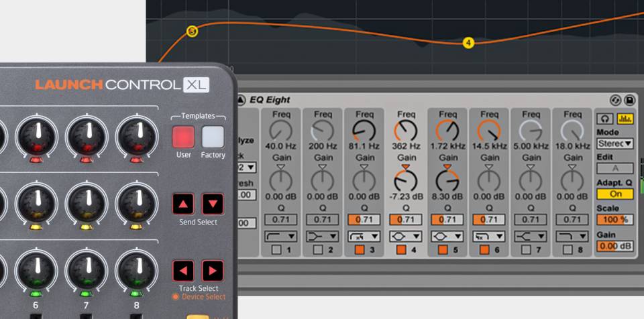Select EQ curve node 4
Image resolution: width=644 pixels, height=319 pixels.
(x=468, y=42)
